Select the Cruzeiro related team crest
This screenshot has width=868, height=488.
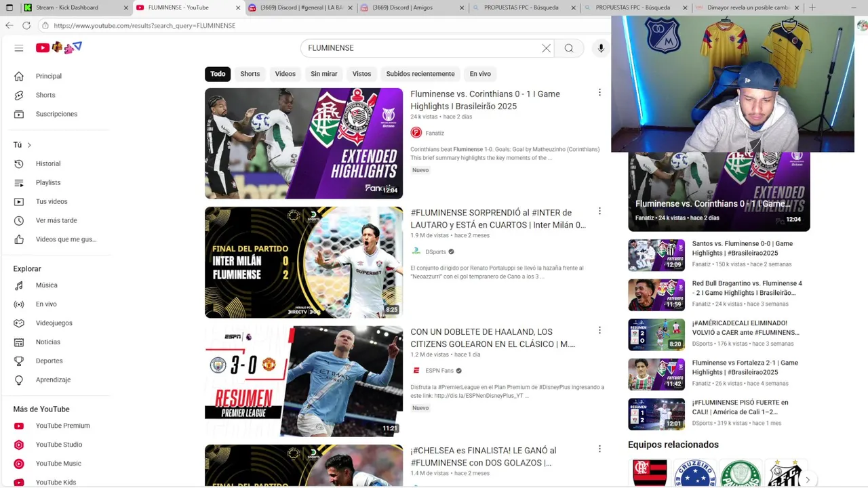[695, 473]
